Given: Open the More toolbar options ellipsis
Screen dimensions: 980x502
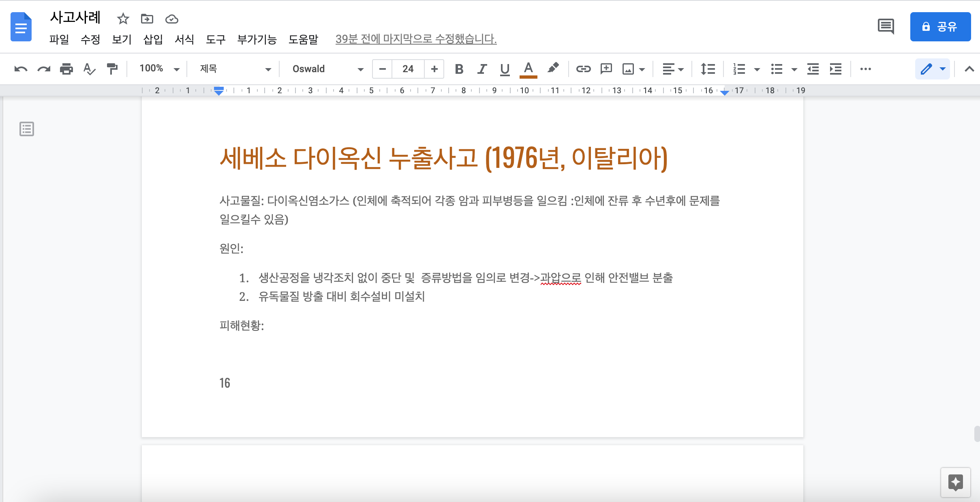Looking at the screenshot, I should point(865,69).
